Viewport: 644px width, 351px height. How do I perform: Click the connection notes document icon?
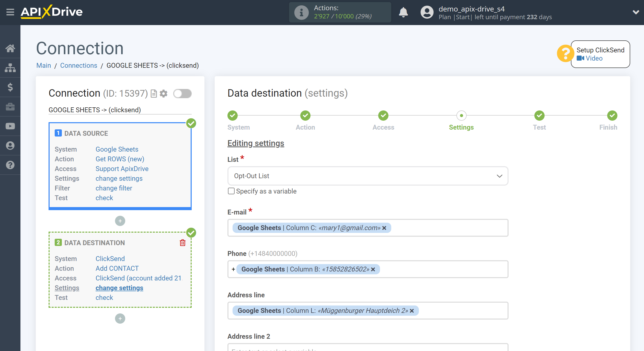click(x=154, y=94)
